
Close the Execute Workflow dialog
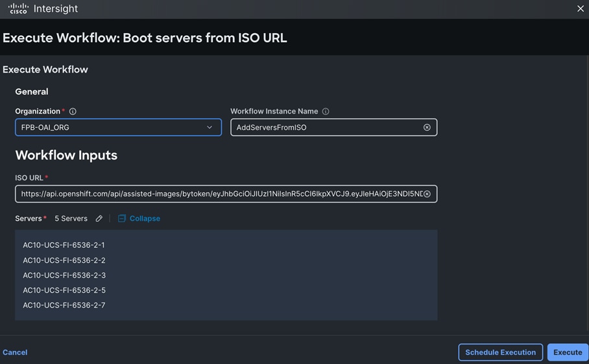(x=581, y=8)
